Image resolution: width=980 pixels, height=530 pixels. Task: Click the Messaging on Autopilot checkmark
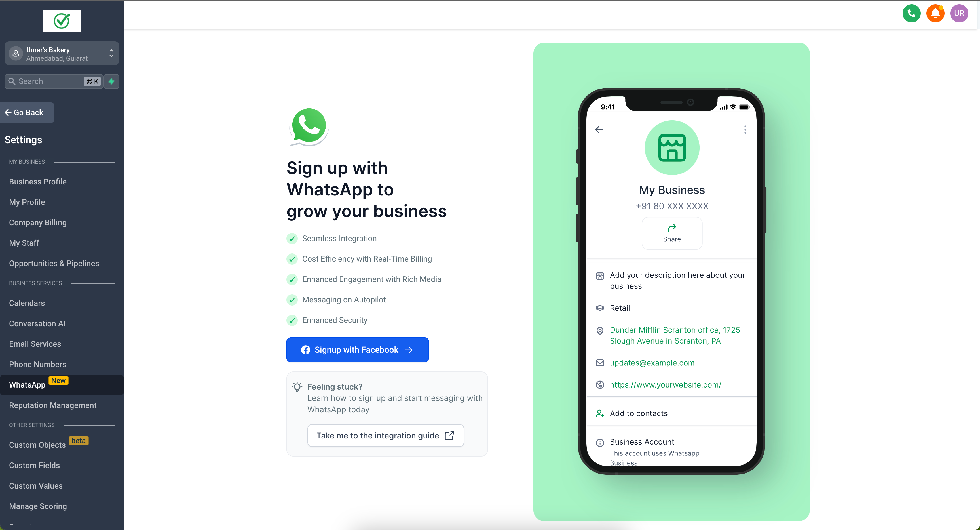coord(292,300)
